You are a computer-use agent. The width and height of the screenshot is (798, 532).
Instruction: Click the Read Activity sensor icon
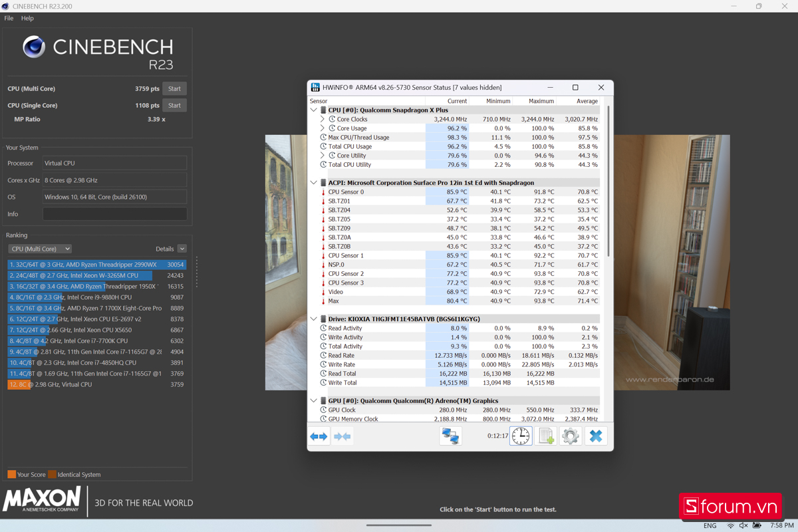pos(323,329)
